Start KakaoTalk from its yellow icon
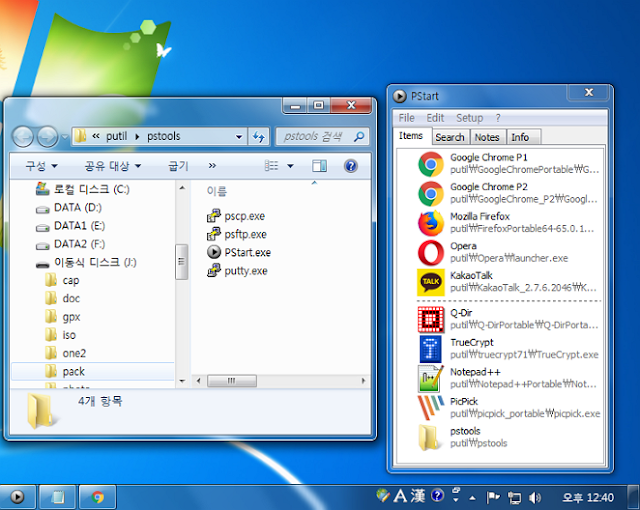640x510 pixels. click(x=431, y=282)
